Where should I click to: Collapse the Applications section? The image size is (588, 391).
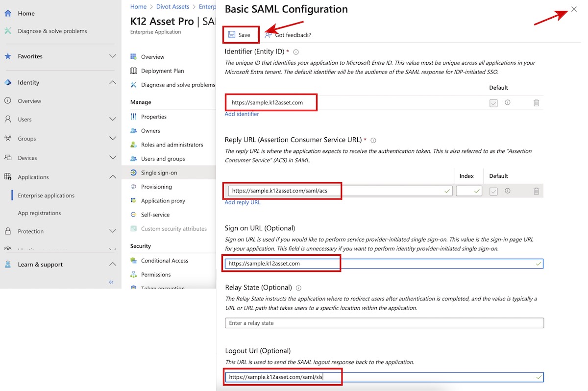pos(112,177)
